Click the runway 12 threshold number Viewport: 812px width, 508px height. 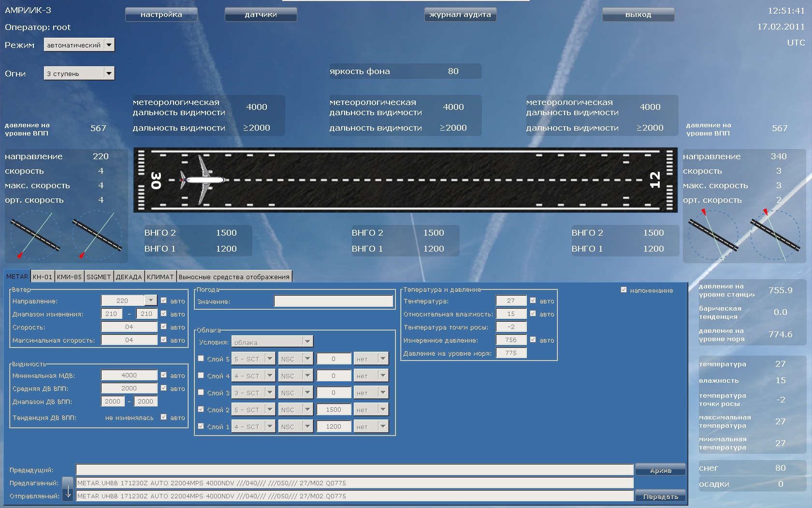(655, 180)
